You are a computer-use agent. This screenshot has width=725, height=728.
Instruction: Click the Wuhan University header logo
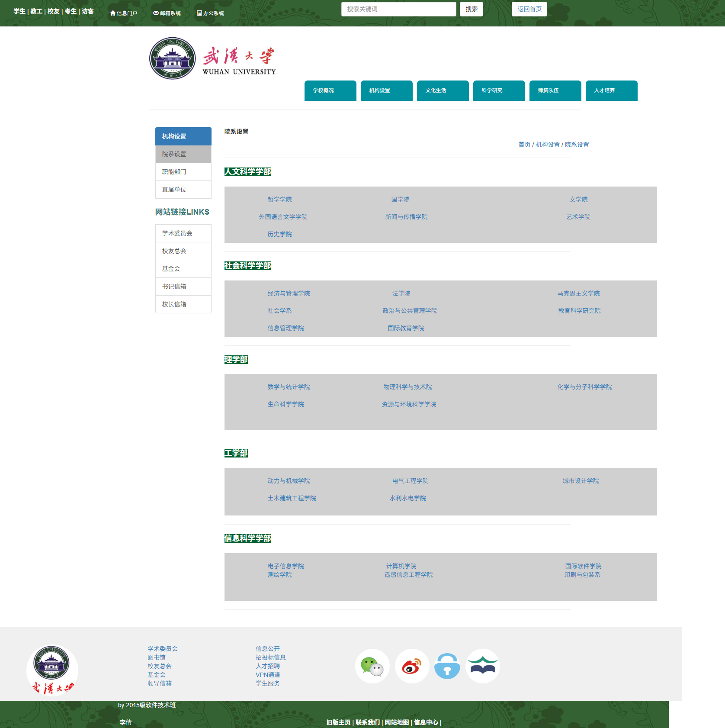tap(213, 58)
